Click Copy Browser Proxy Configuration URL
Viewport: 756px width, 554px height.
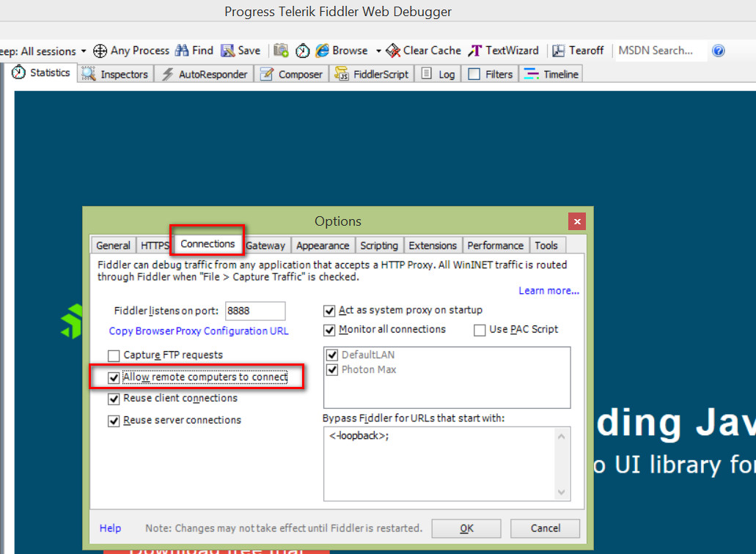click(199, 331)
